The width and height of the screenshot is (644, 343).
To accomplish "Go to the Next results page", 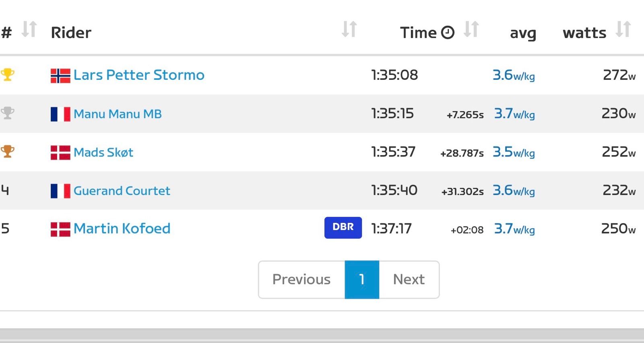I will (x=409, y=279).
